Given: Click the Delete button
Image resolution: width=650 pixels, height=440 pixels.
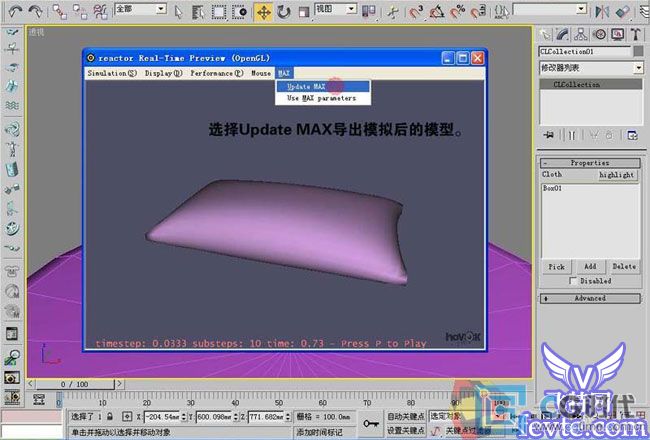Looking at the screenshot, I should tap(624, 267).
